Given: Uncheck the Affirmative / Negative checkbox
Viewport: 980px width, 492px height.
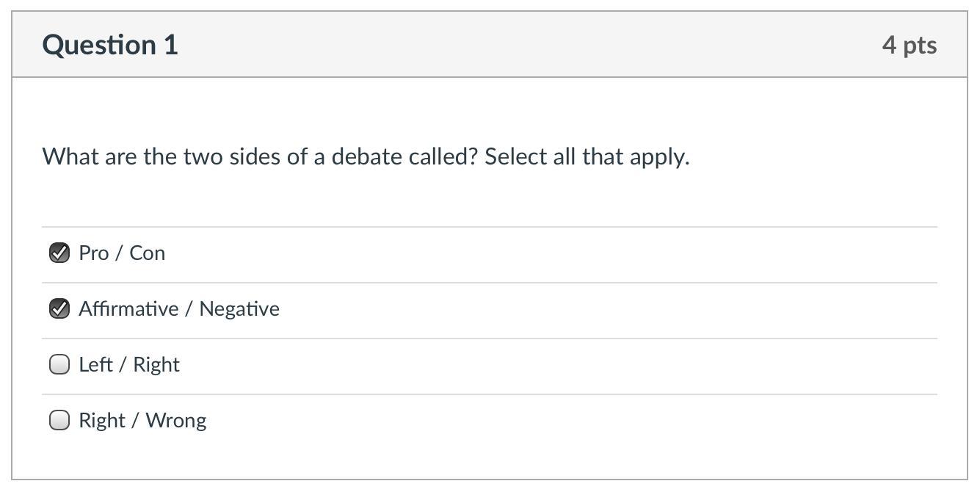Looking at the screenshot, I should coord(59,308).
